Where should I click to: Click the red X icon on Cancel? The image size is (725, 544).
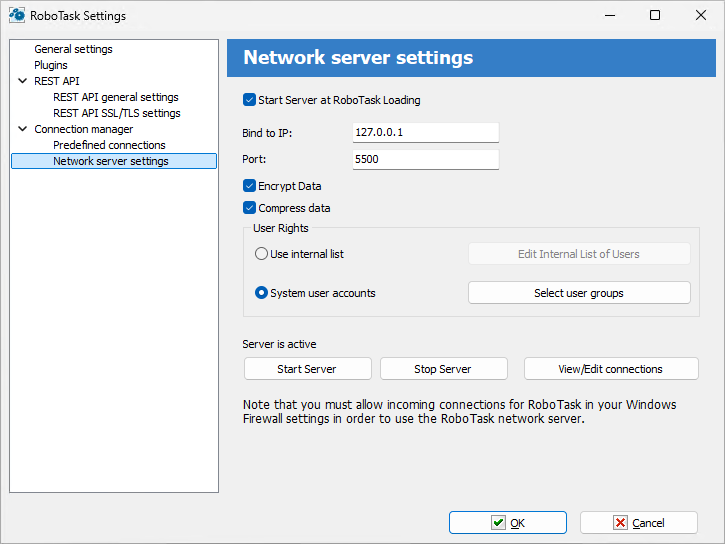coord(620,523)
